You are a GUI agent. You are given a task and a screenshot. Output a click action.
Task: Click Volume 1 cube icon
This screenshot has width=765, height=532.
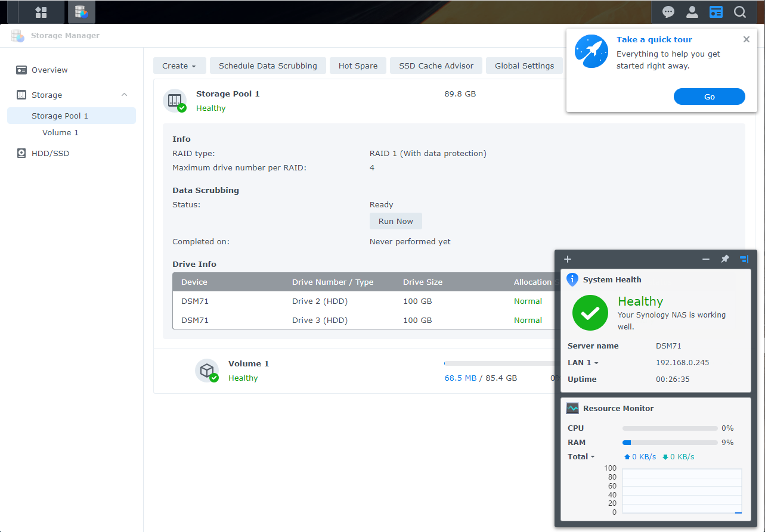(207, 371)
